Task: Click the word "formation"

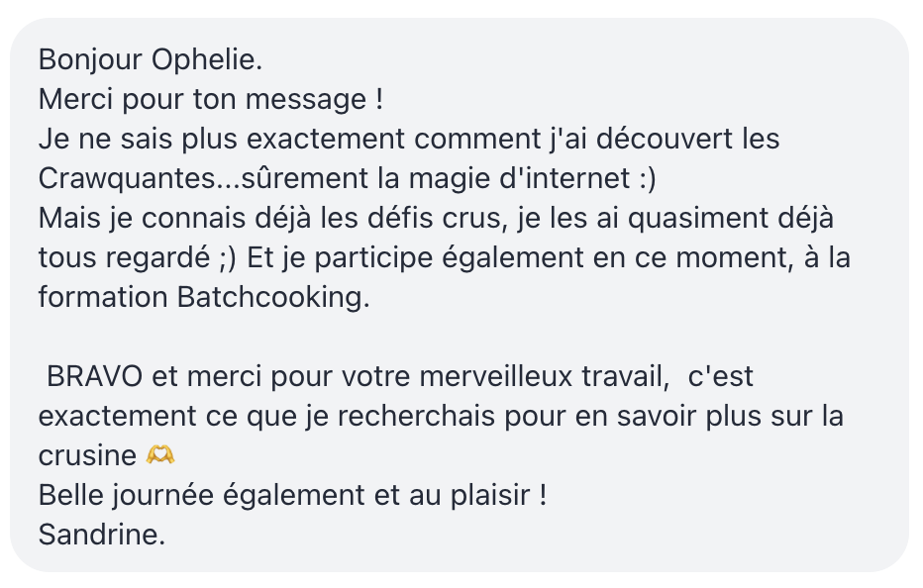Action: click(103, 297)
